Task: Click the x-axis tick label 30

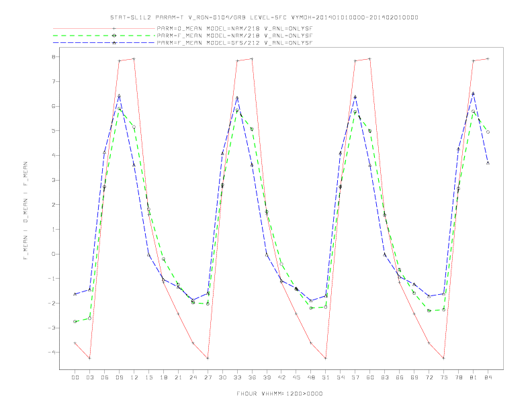Action: click(222, 377)
